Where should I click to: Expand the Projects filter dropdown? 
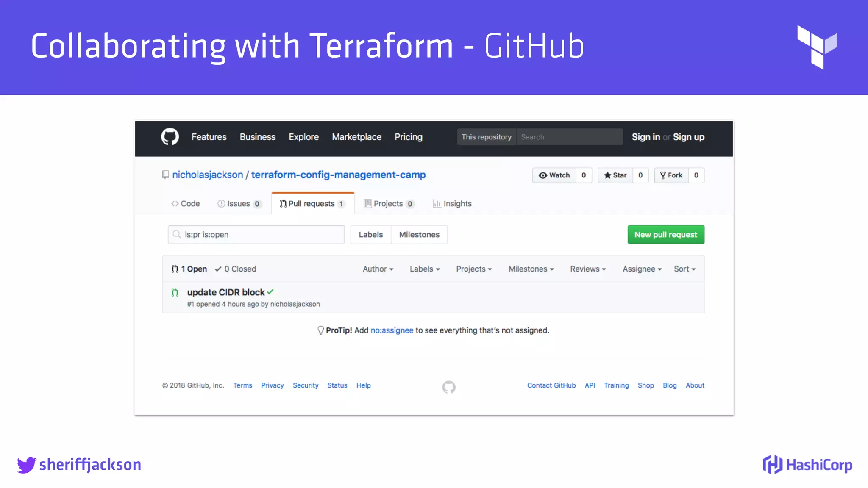[474, 269]
